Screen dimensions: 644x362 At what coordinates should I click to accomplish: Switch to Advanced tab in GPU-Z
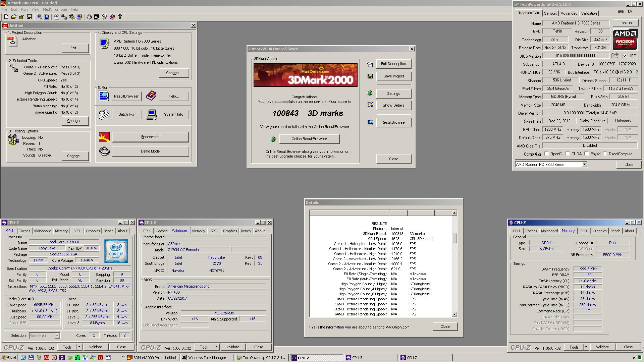click(569, 13)
